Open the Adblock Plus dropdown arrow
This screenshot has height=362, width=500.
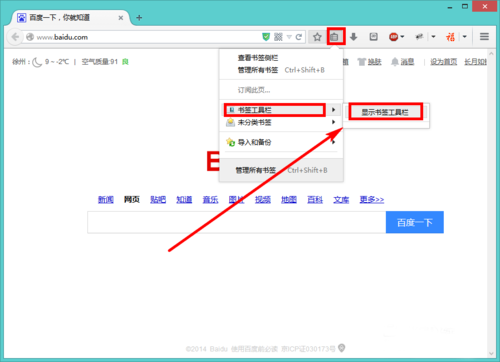tap(402, 37)
